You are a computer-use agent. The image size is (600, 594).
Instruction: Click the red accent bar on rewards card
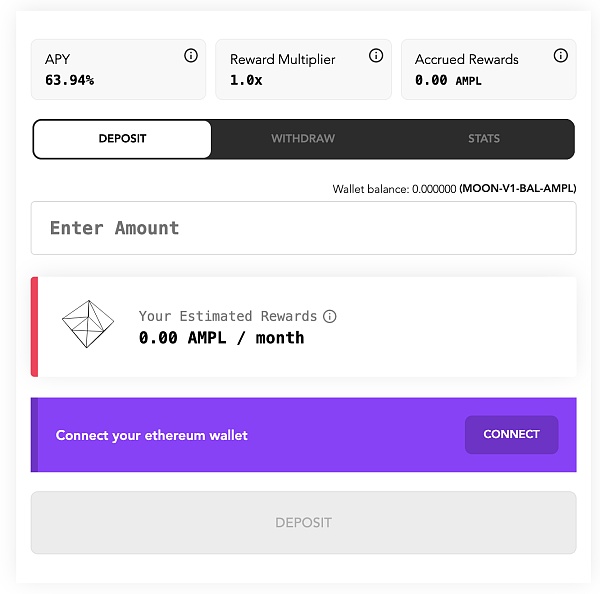34,327
